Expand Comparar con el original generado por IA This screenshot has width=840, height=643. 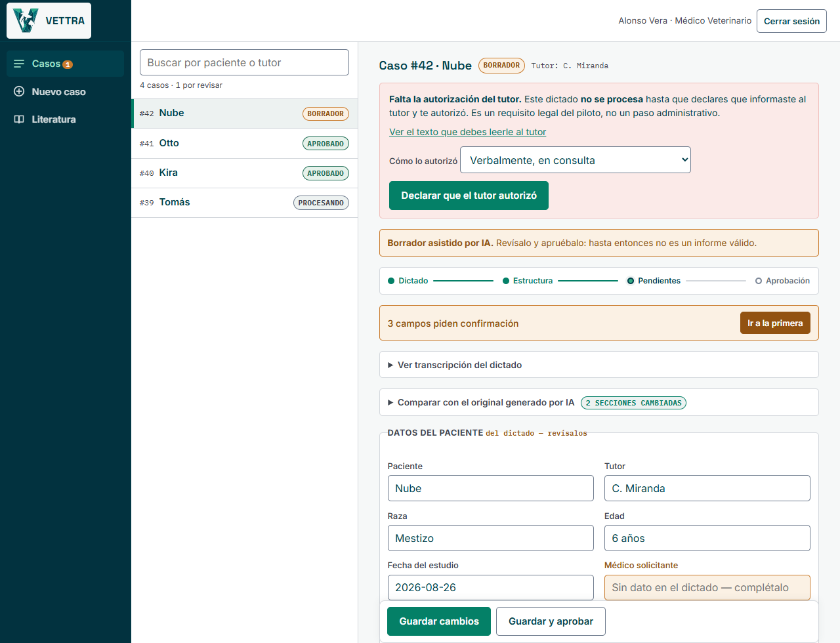[598, 402]
